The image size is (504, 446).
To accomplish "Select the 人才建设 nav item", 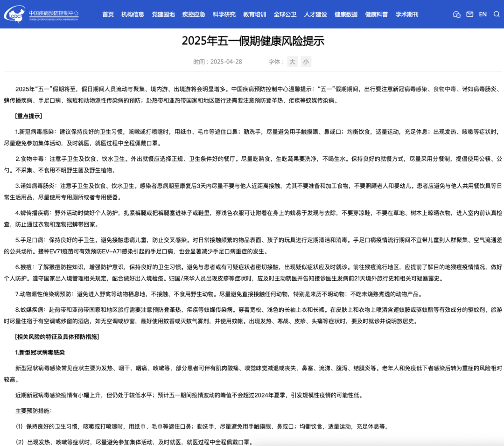I will 315,14.
